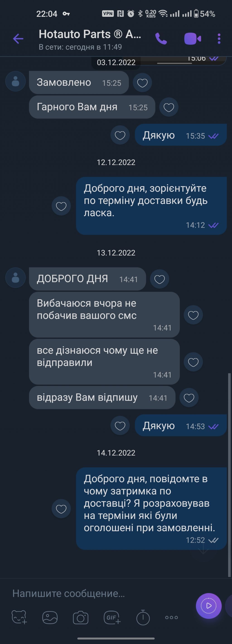The width and height of the screenshot is (232, 644).
Task: Open gallery image picker icon
Action: coord(50,617)
